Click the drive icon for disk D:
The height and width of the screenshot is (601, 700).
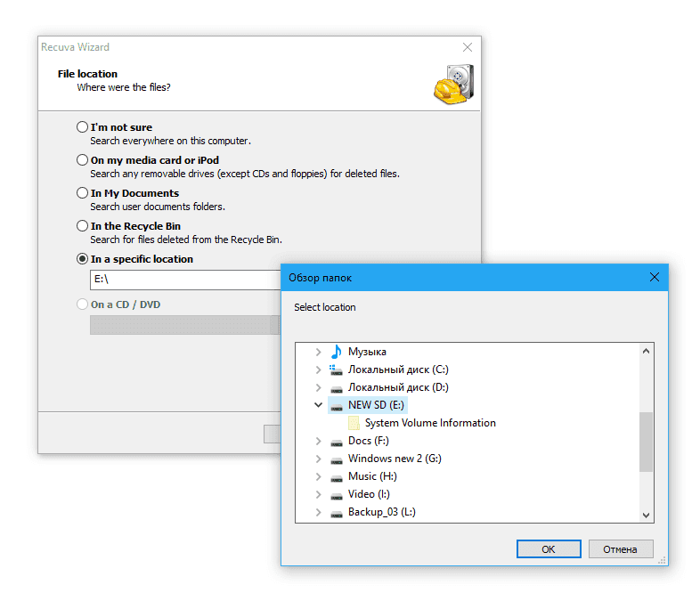[x=337, y=389]
